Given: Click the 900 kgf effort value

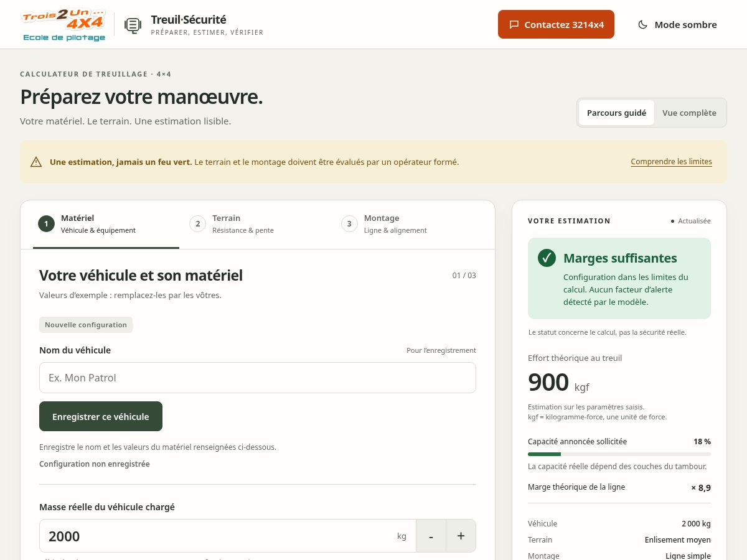Looking at the screenshot, I should pyautogui.click(x=558, y=383).
